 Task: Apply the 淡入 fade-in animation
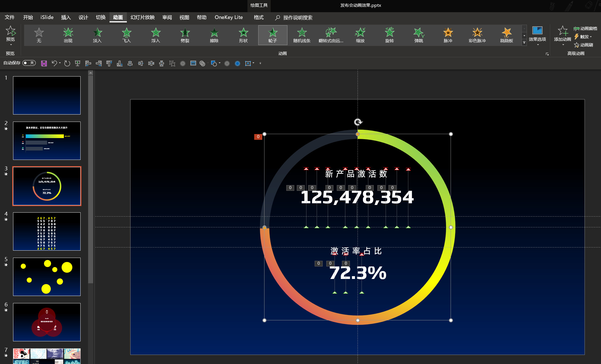97,35
